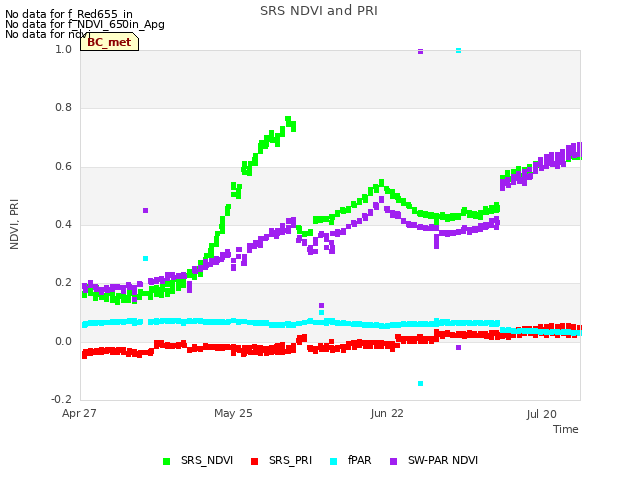Select the SRS_NDVI legend label
Viewport: 640px width, 480px height.
(x=207, y=460)
